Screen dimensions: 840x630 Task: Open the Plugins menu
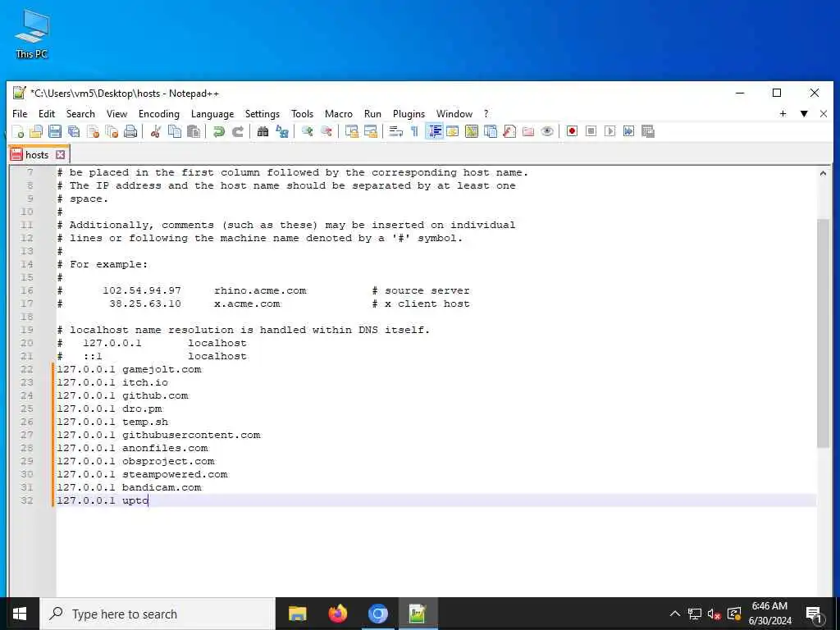[x=409, y=113]
